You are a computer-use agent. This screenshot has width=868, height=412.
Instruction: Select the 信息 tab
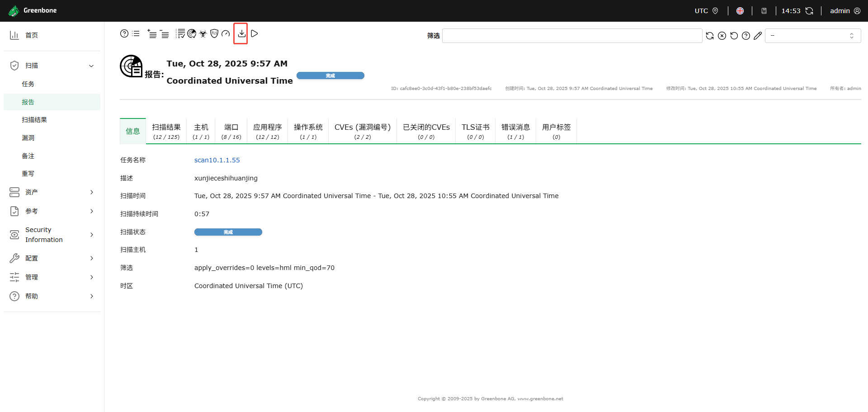[133, 131]
